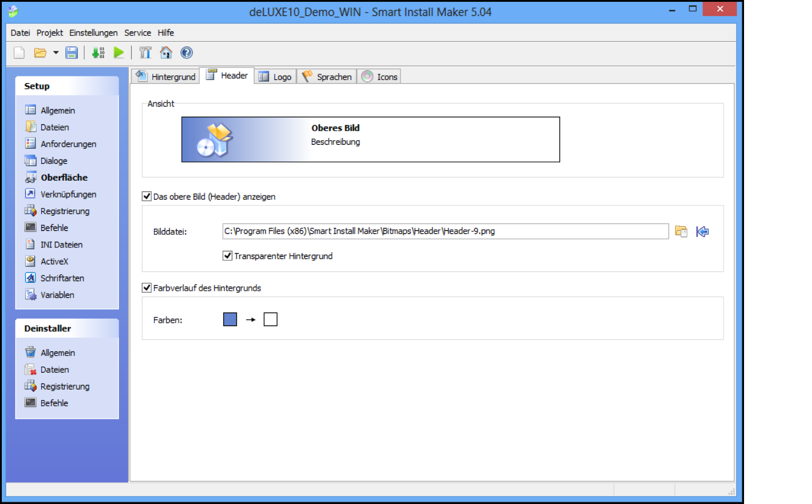This screenshot has width=812, height=504.
Task: Select Schriftarten in the Setup panel
Action: tap(62, 278)
